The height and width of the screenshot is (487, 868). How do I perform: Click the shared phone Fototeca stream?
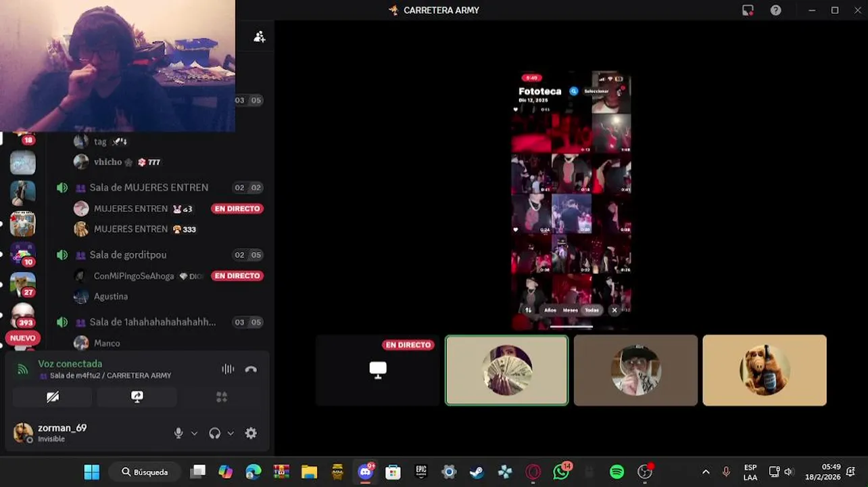[571, 201]
